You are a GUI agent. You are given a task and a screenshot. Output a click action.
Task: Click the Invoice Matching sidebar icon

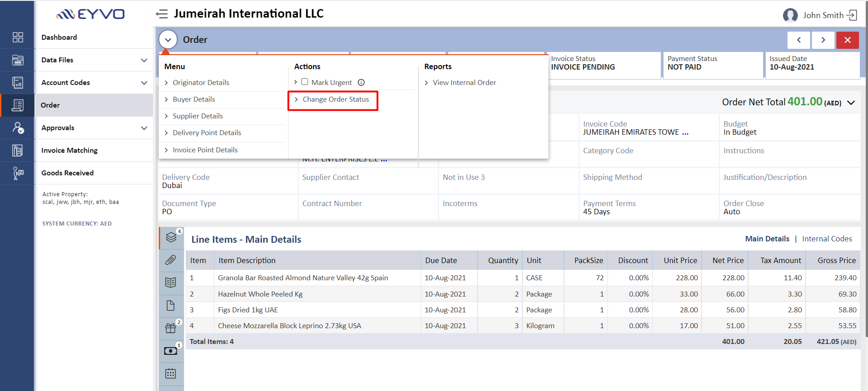(18, 150)
